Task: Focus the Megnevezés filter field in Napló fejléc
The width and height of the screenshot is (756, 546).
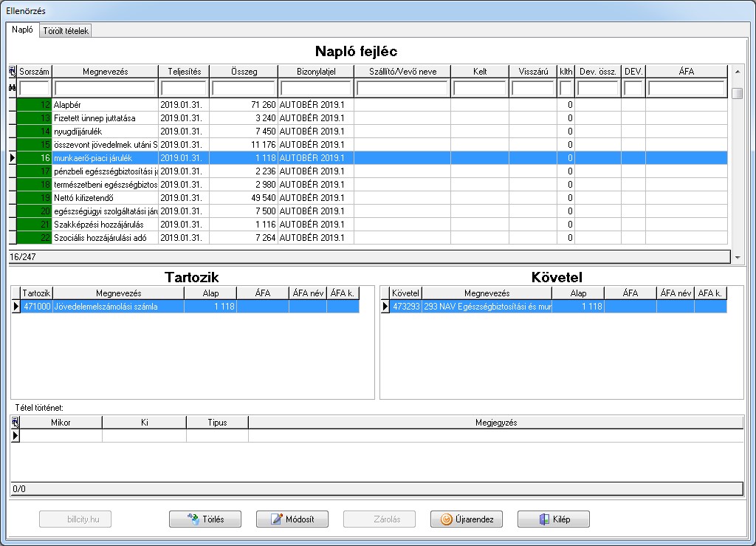Action: pyautogui.click(x=105, y=88)
